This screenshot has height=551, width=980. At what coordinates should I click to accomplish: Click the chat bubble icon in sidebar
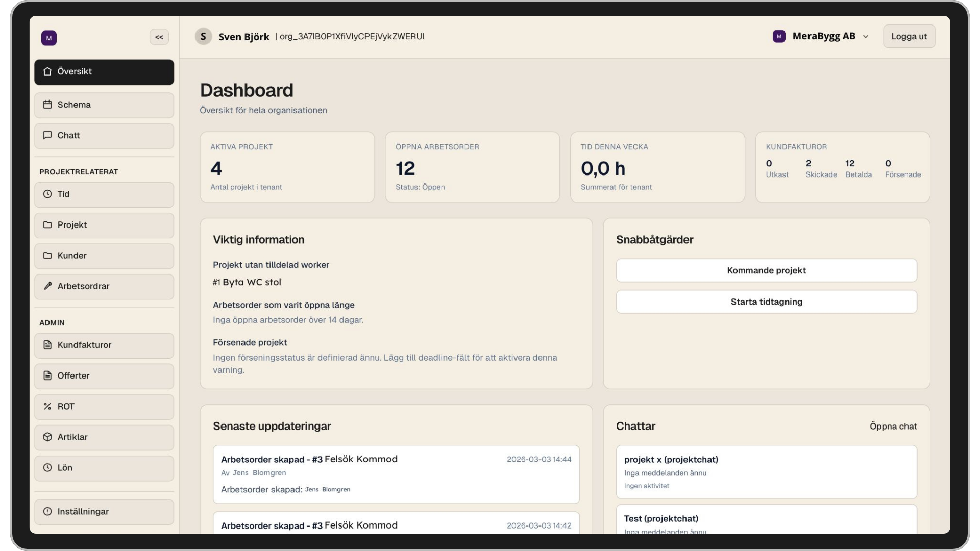click(x=47, y=135)
